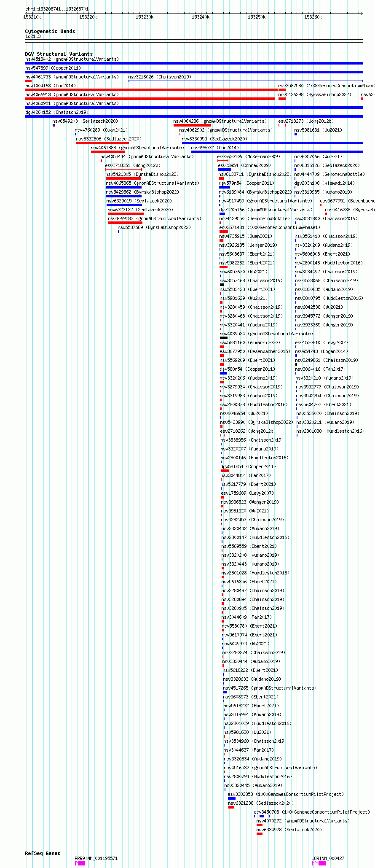Click dgv580n54 (Cooper2011) label
This screenshot has width=375, height=868.
click(x=247, y=369)
